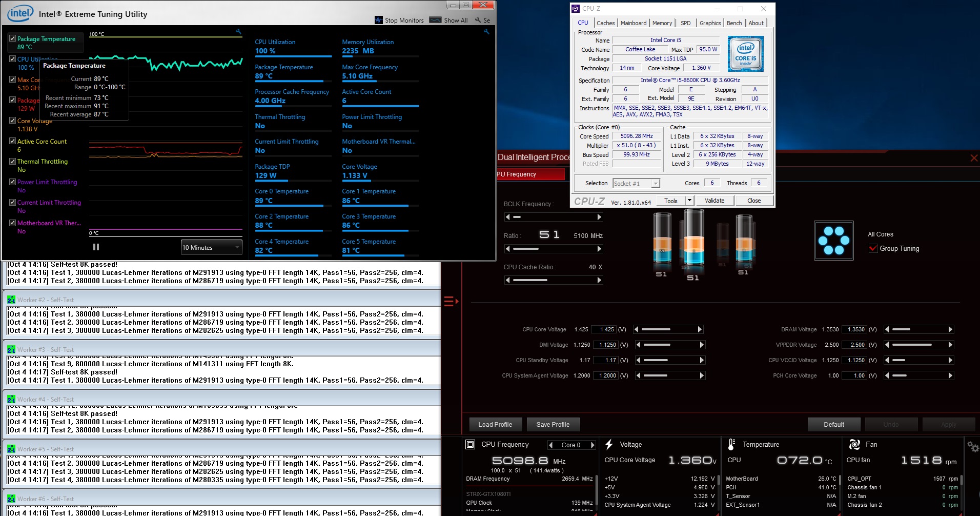This screenshot has height=516, width=980.
Task: Open the CPU-Z Bench tab
Action: tap(734, 23)
